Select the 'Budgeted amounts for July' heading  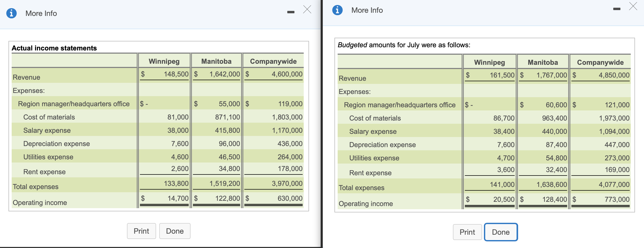[404, 45]
